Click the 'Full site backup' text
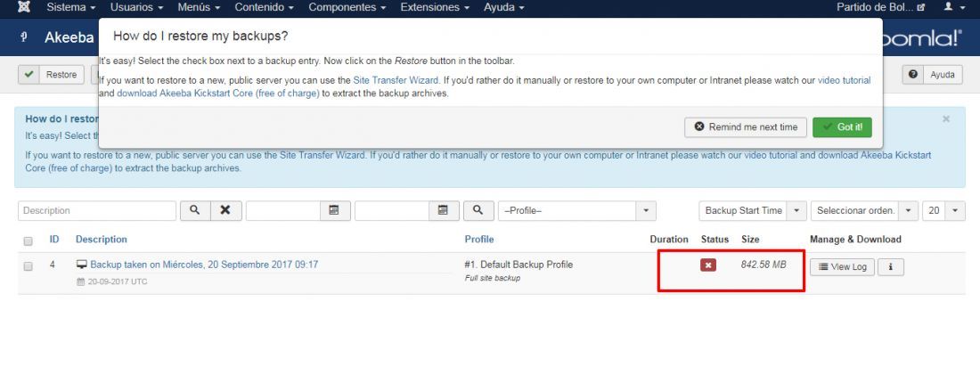This screenshot has width=980, height=383. tap(493, 278)
